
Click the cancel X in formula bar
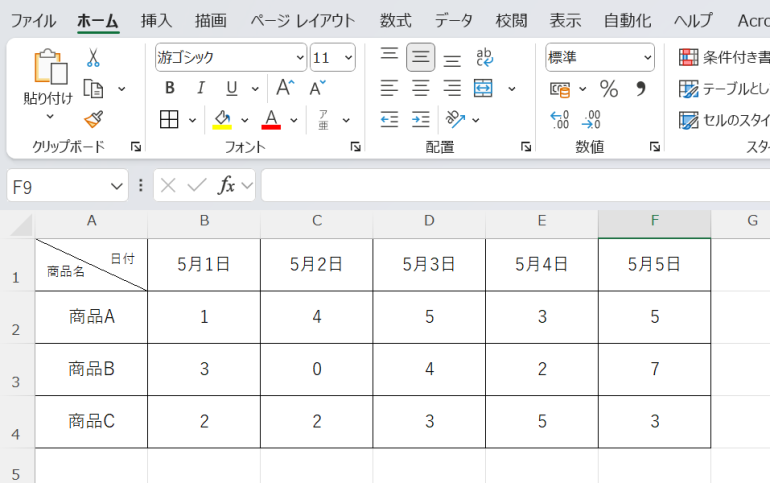[168, 186]
